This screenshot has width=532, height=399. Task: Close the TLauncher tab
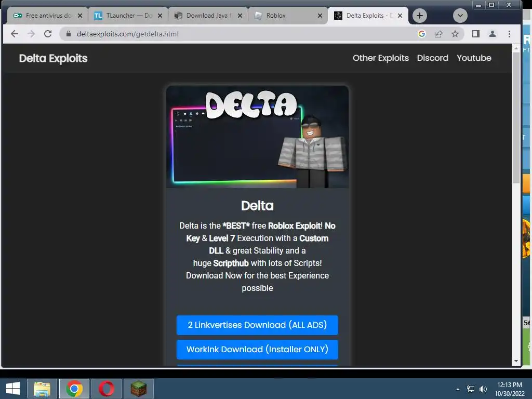point(160,16)
